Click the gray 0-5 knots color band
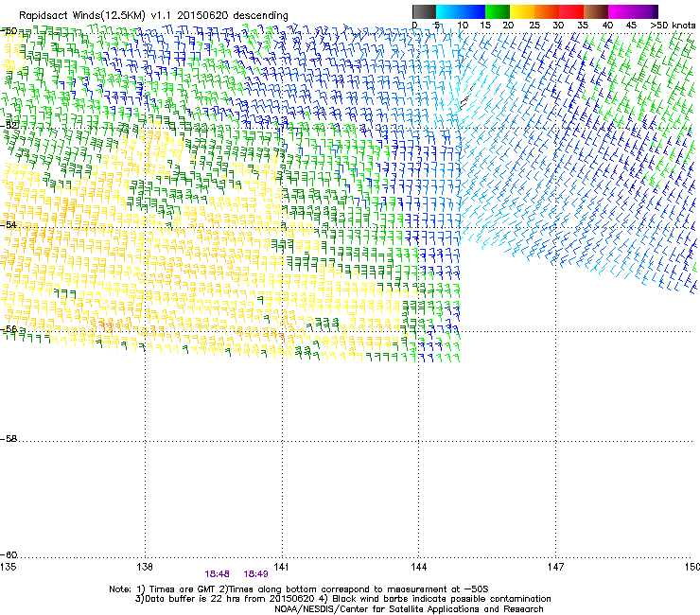 (425, 11)
